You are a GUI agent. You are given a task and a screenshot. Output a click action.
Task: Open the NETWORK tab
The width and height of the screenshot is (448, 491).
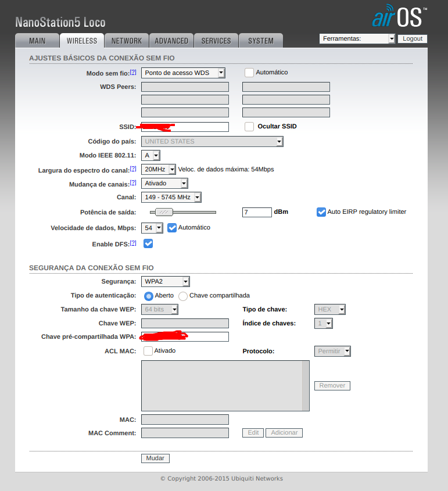coord(127,41)
